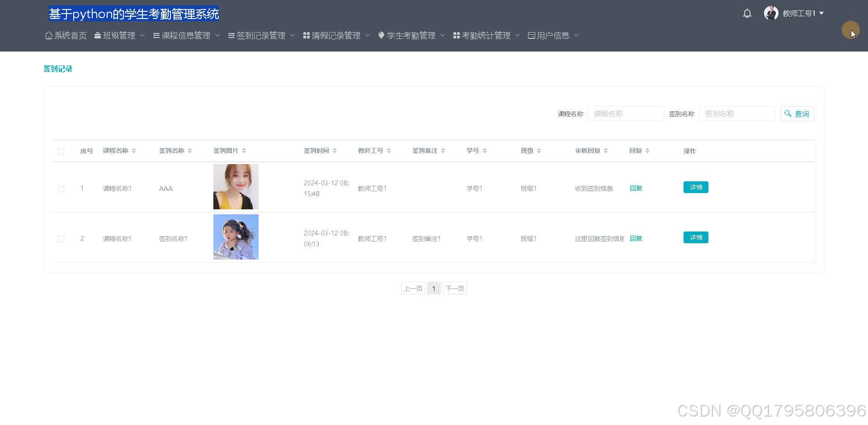Sort by 签到名称 column arrows
Screen dimensions: 868x425
(x=190, y=151)
